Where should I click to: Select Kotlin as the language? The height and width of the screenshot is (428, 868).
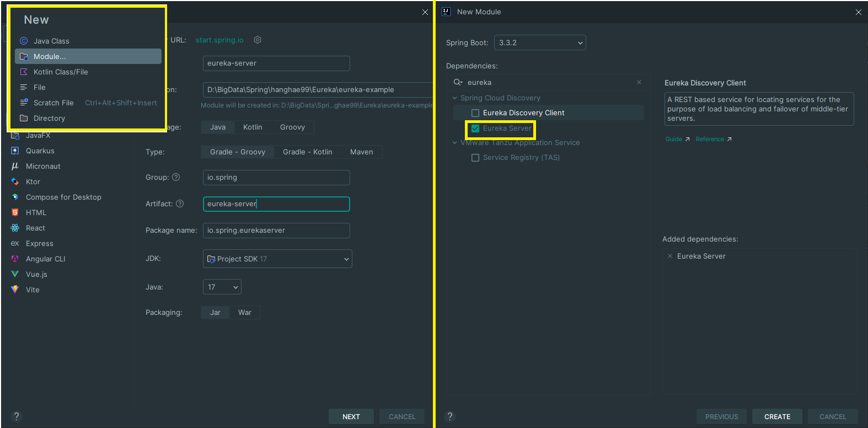[x=253, y=127]
